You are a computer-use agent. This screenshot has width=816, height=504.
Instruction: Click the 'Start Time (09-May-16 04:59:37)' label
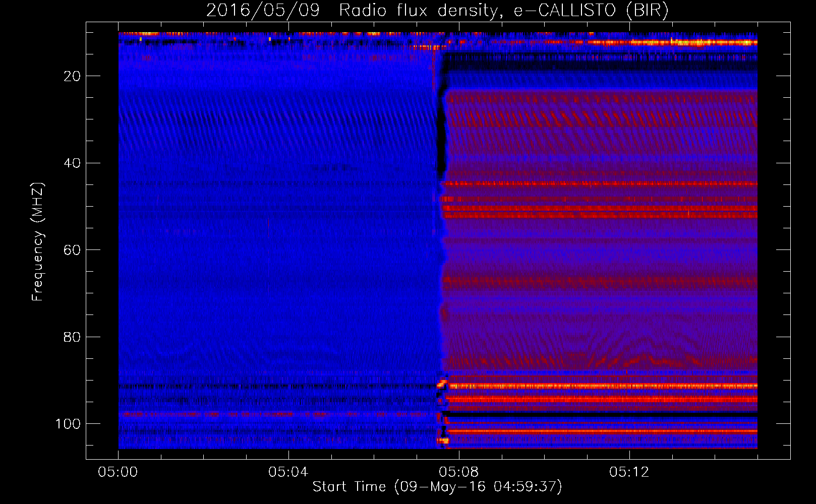click(x=437, y=487)
